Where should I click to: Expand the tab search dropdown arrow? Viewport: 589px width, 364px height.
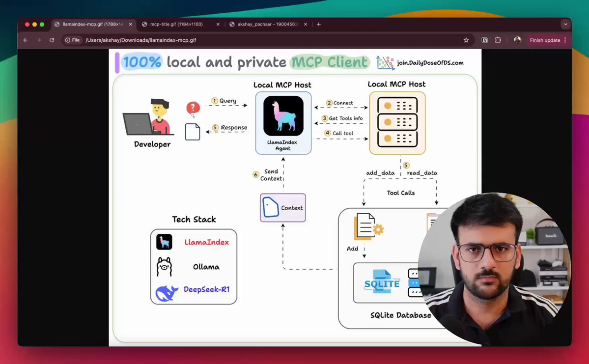click(565, 24)
